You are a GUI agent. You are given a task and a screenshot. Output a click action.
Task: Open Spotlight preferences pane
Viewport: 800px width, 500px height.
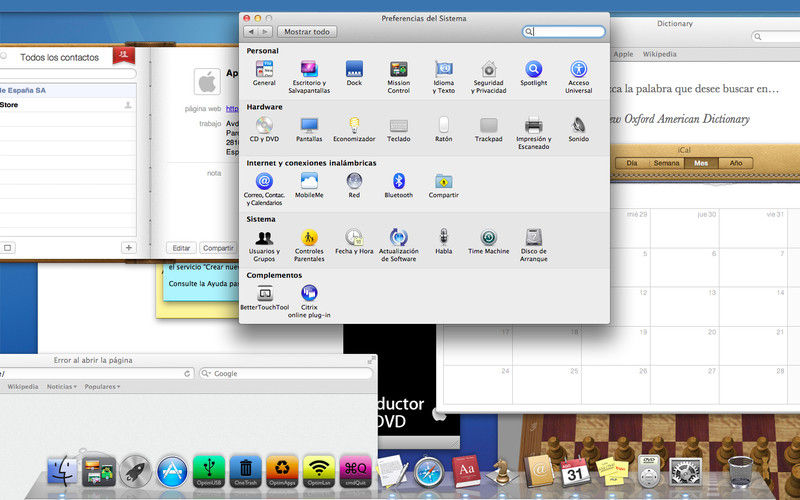click(x=533, y=73)
